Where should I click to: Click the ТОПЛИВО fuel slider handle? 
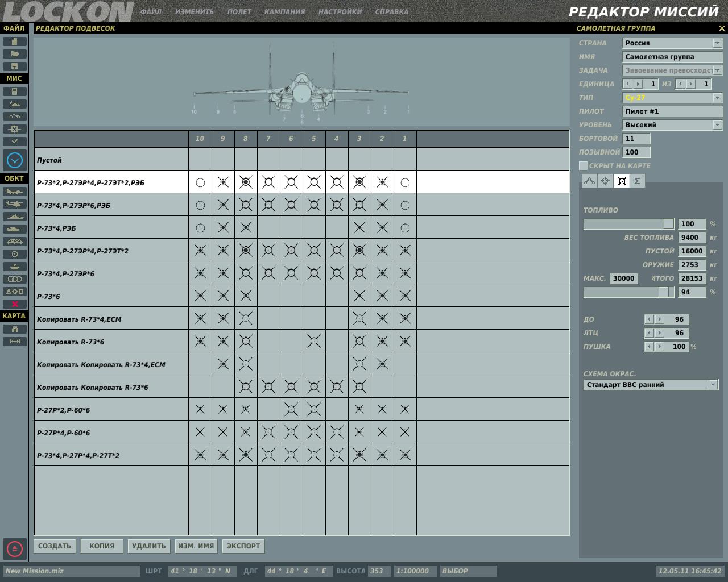point(668,224)
